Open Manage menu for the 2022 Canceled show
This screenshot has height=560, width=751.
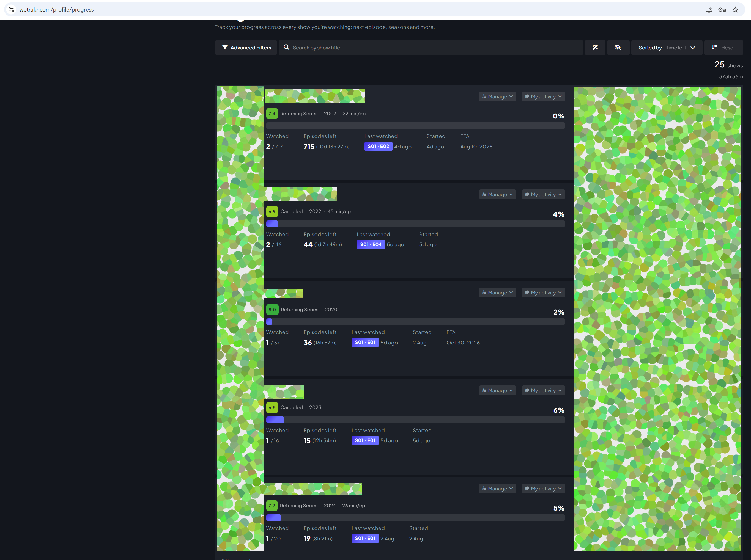497,195
